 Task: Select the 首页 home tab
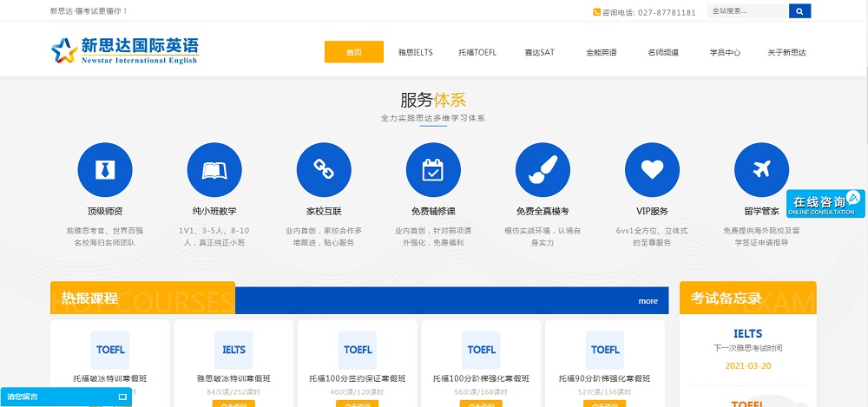click(x=353, y=52)
